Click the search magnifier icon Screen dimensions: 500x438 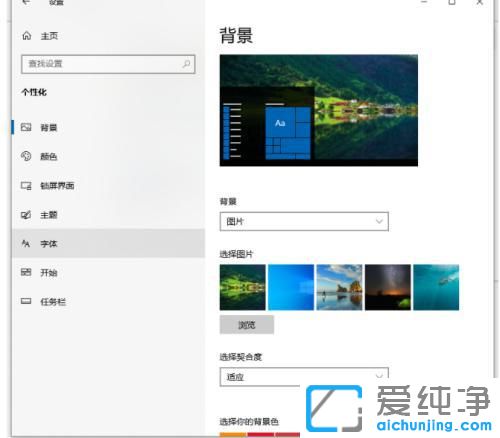pos(186,64)
